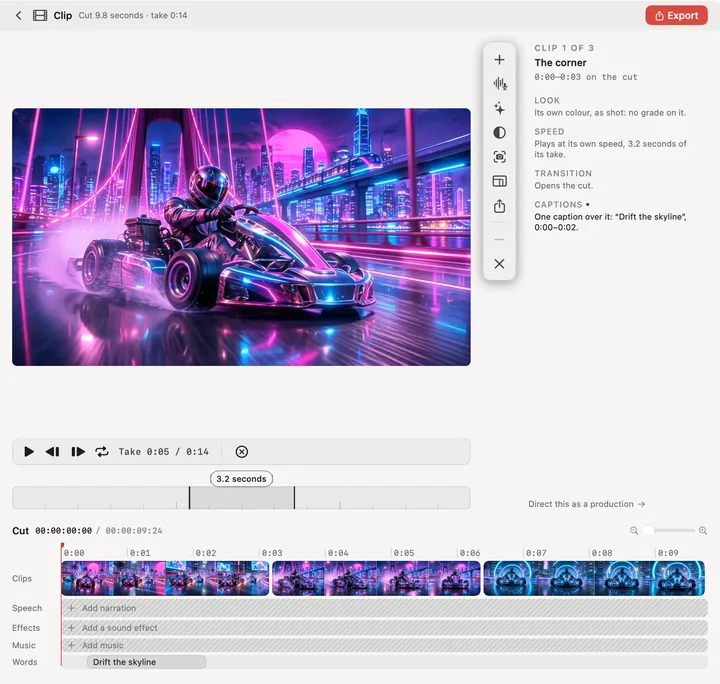The width and height of the screenshot is (720, 684).
Task: Open the half-circle contrast look tool
Action: point(499,133)
